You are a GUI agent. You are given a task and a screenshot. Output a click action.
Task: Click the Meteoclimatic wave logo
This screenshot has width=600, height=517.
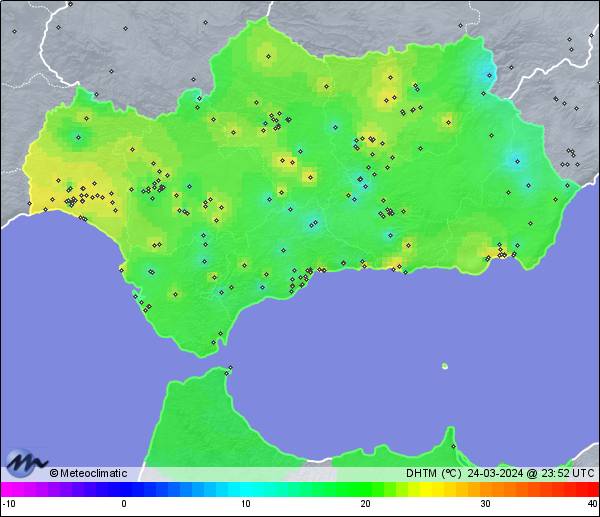point(27,463)
